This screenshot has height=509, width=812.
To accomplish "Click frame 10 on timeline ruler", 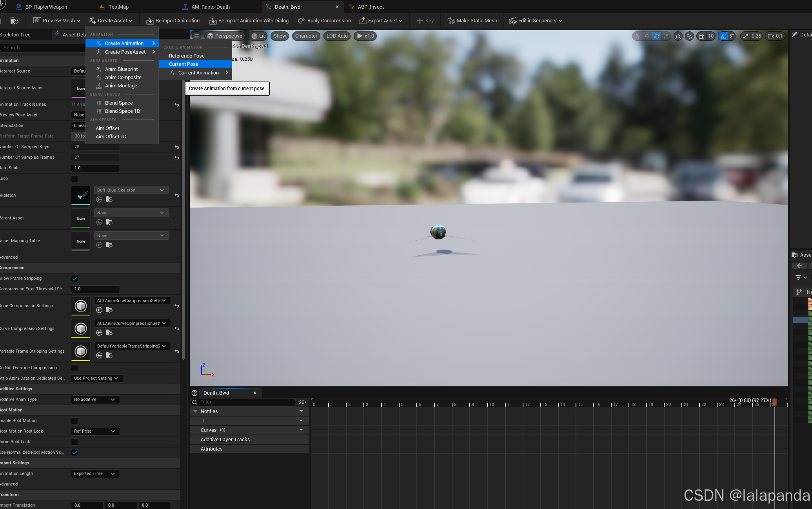I will pyautogui.click(x=488, y=404).
